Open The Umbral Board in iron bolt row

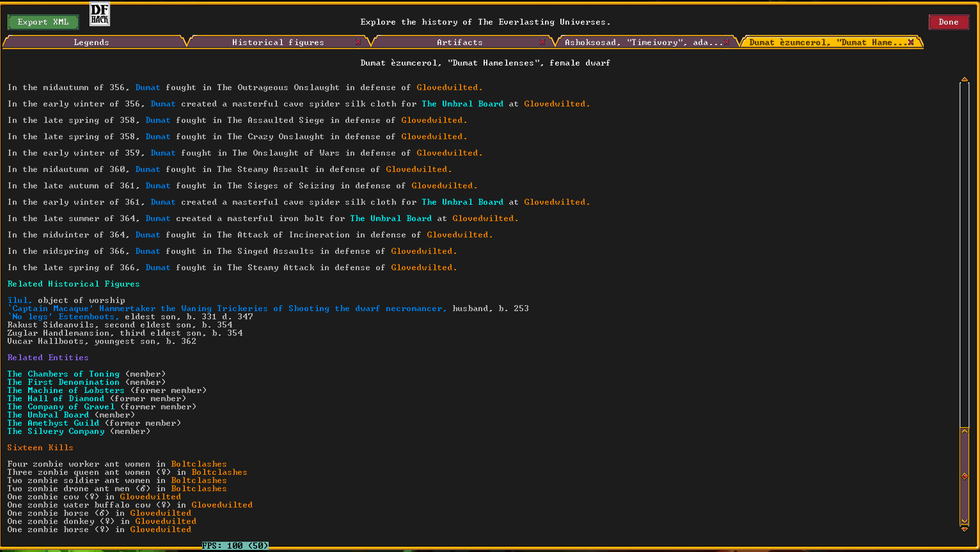[x=391, y=218]
